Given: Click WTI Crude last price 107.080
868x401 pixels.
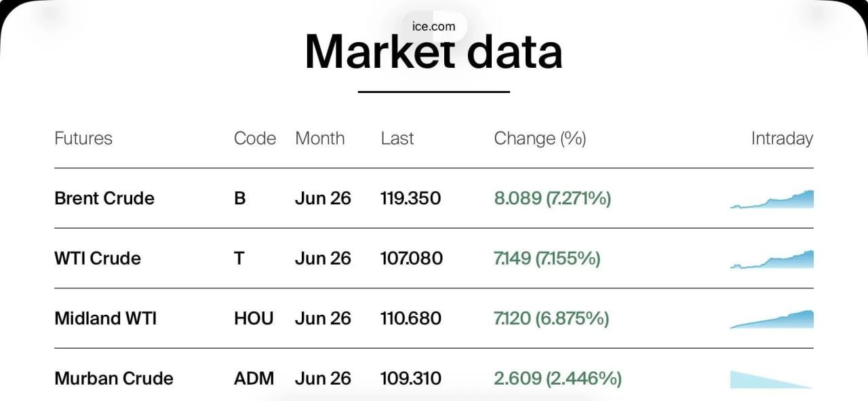Looking at the screenshot, I should pyautogui.click(x=412, y=259).
